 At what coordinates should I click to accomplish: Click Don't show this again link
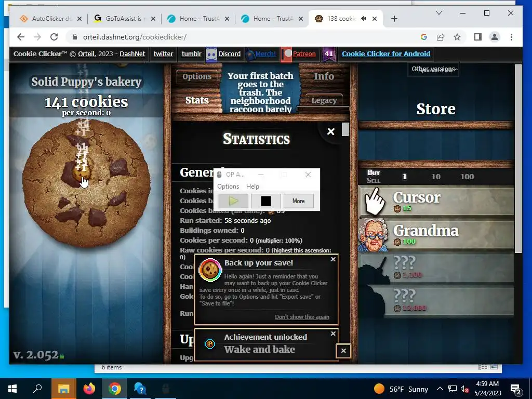click(302, 317)
